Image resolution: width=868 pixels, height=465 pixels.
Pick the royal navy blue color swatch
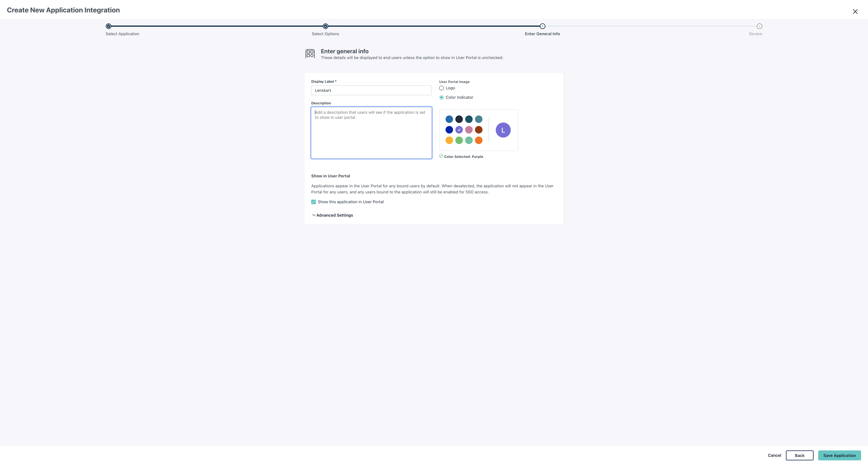449,130
